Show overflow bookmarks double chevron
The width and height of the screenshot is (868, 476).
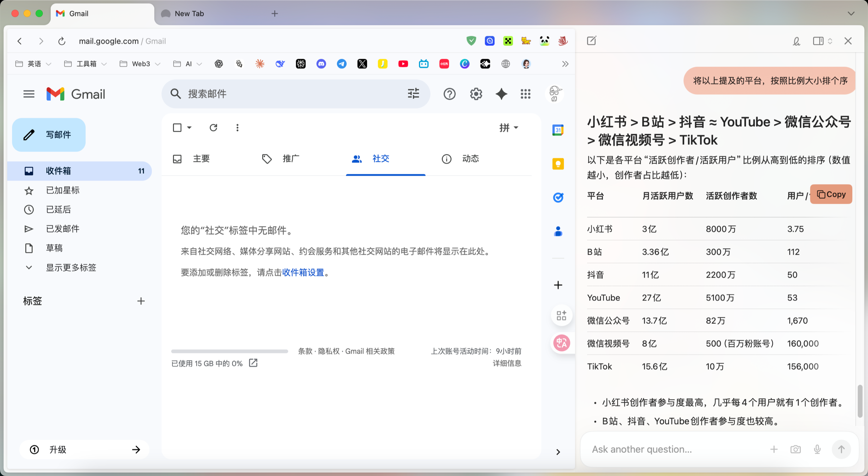pyautogui.click(x=565, y=64)
